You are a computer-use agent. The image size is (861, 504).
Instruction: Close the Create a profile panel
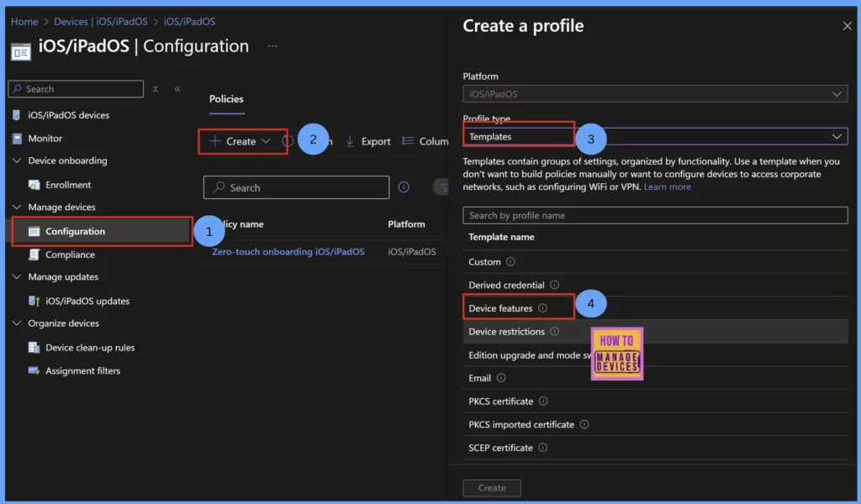click(x=847, y=26)
